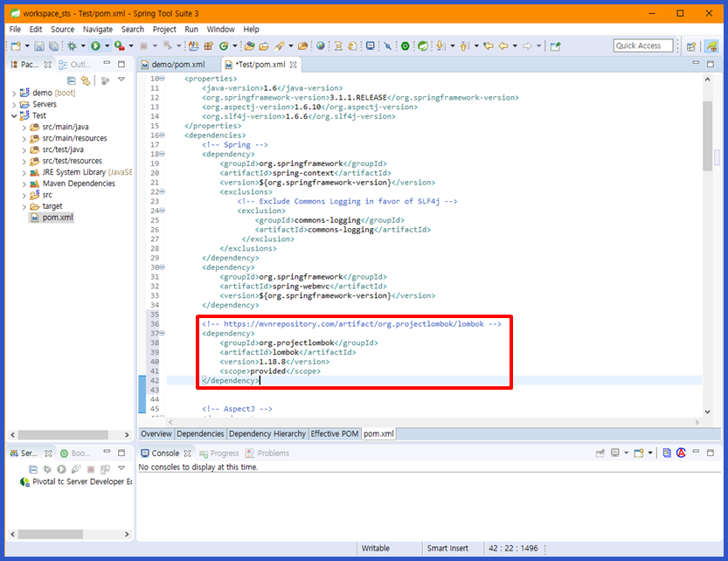Open the File menu
Image resolution: width=728 pixels, height=561 pixels.
(15, 29)
